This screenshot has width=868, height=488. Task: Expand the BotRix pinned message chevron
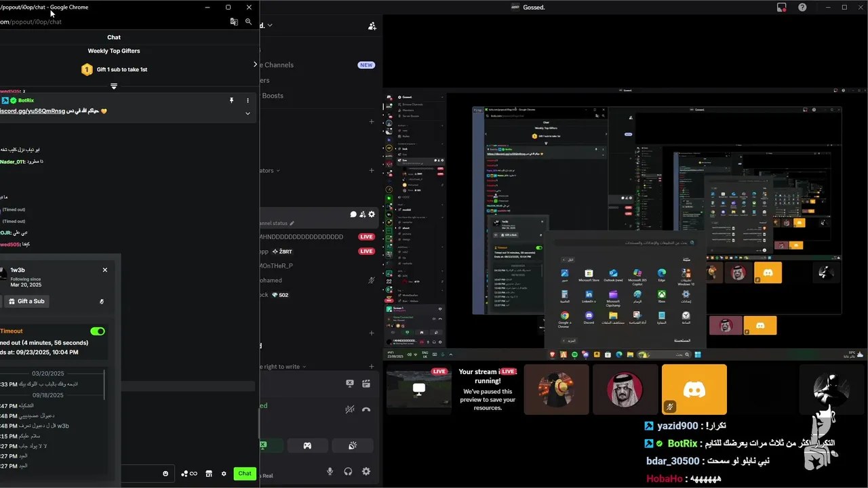point(248,113)
